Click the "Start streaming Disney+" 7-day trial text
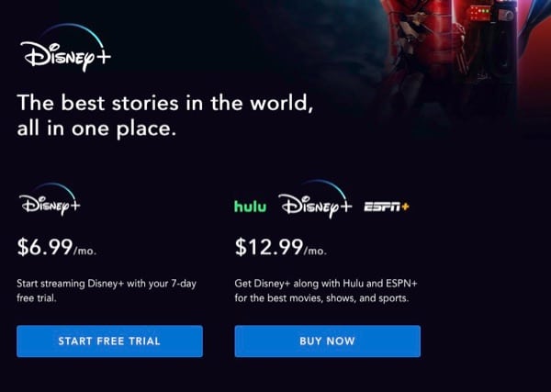The width and height of the screenshot is (551, 392). tap(107, 284)
